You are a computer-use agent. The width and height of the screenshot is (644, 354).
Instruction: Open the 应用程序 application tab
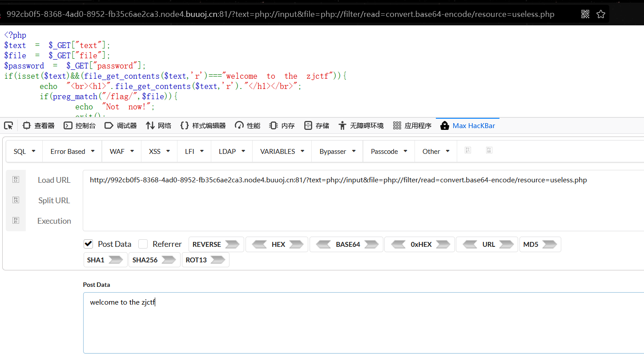click(x=412, y=126)
